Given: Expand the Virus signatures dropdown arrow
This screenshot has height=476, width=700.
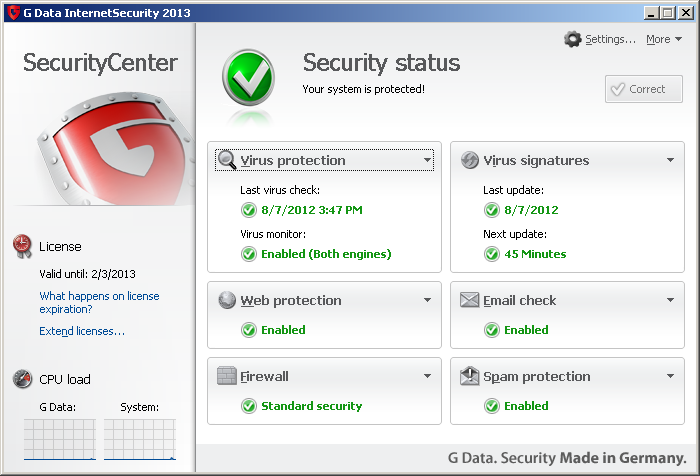Looking at the screenshot, I should click(x=671, y=160).
